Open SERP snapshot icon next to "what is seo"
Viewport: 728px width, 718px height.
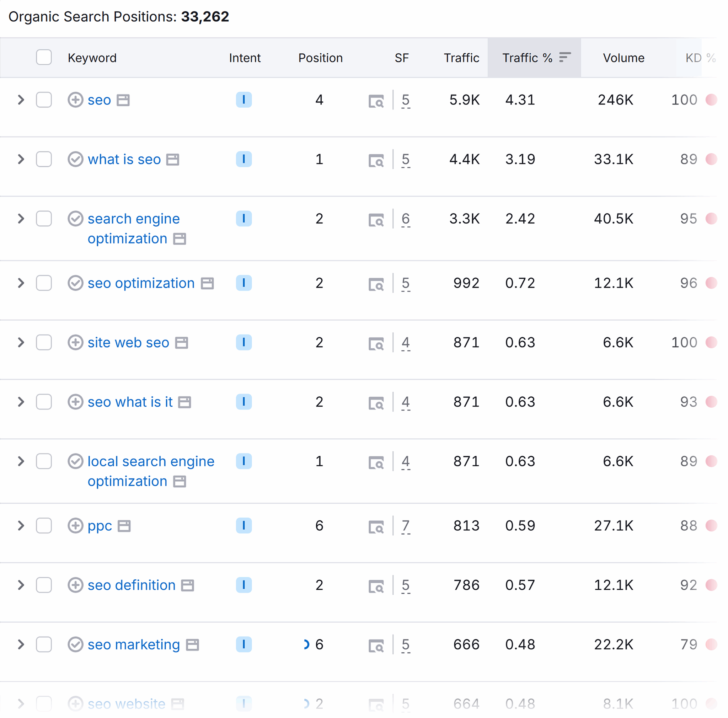(x=172, y=159)
